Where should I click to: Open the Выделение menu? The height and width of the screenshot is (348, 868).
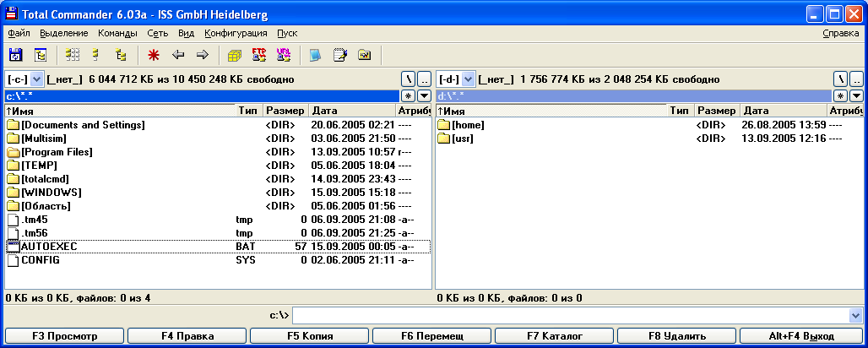(64, 33)
